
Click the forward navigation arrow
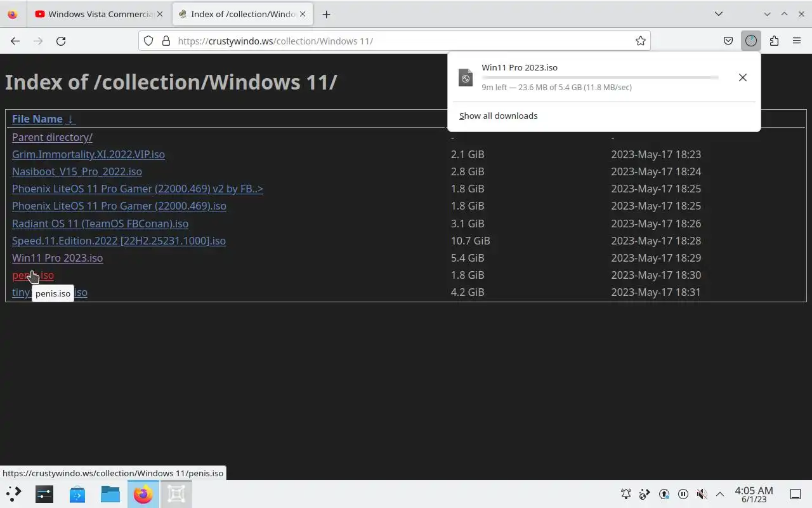38,41
